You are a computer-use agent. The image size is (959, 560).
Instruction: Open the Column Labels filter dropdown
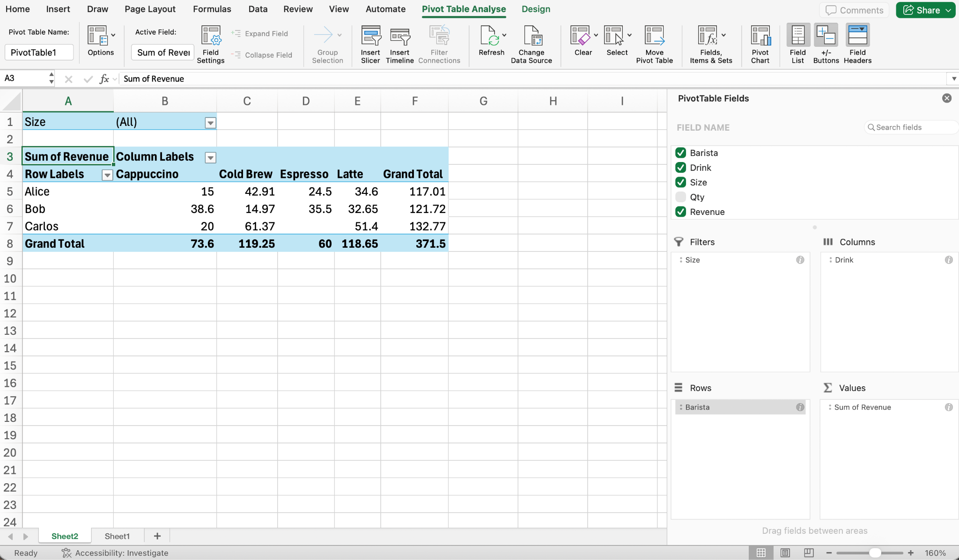click(x=211, y=158)
